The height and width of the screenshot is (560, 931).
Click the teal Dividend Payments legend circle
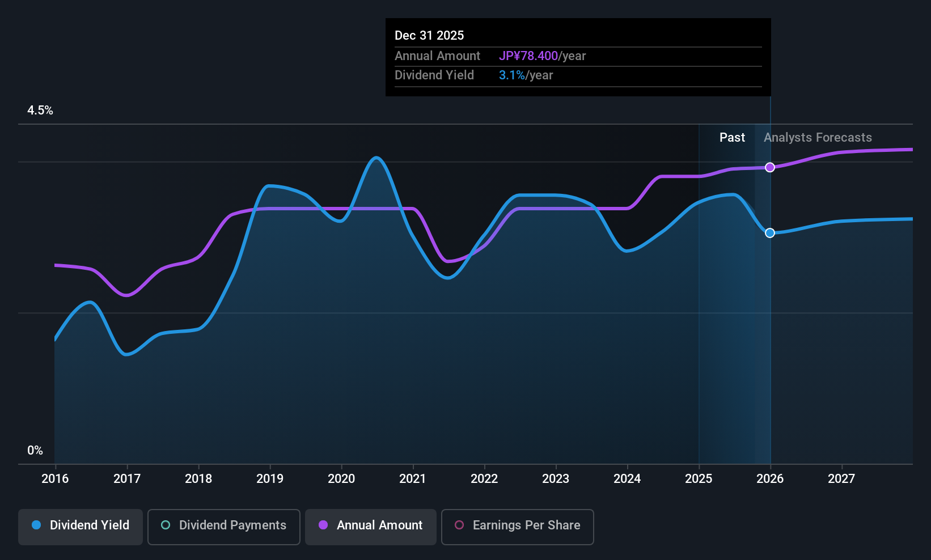coord(166,525)
